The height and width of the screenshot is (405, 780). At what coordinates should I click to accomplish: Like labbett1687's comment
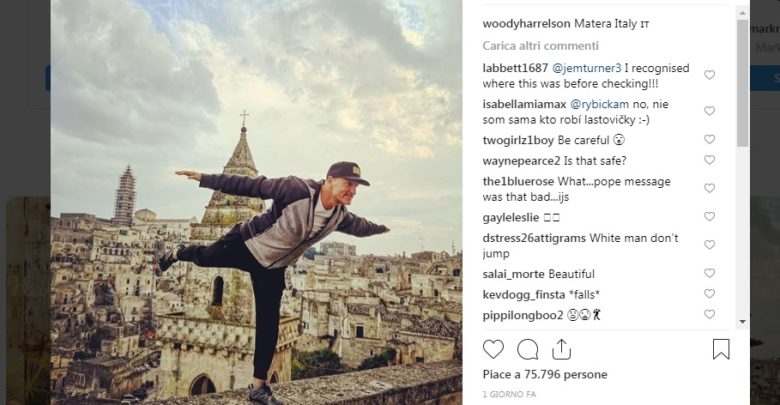click(x=709, y=75)
